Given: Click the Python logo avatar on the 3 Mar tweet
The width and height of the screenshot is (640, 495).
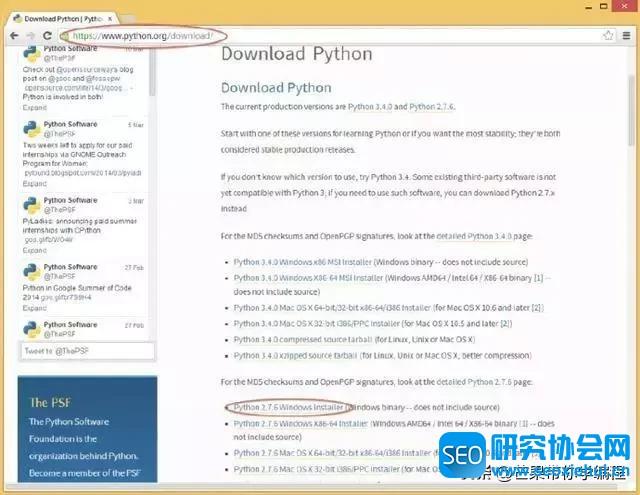Looking at the screenshot, I should [x=32, y=205].
